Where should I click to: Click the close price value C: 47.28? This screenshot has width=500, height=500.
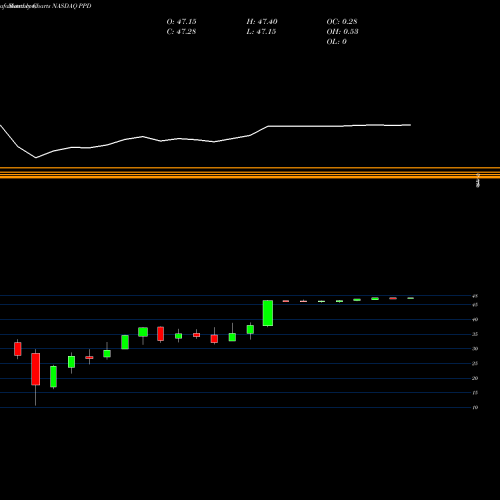tap(181, 32)
